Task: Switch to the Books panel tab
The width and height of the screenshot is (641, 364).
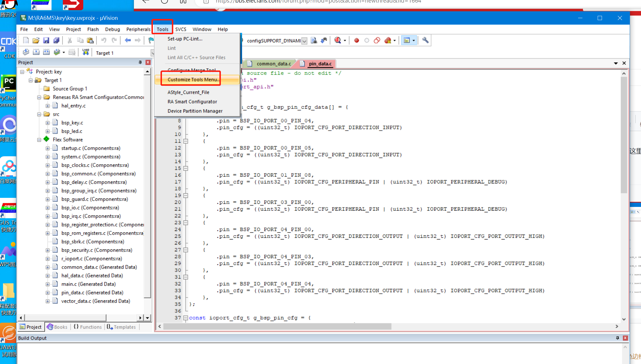Action: pos(57,327)
